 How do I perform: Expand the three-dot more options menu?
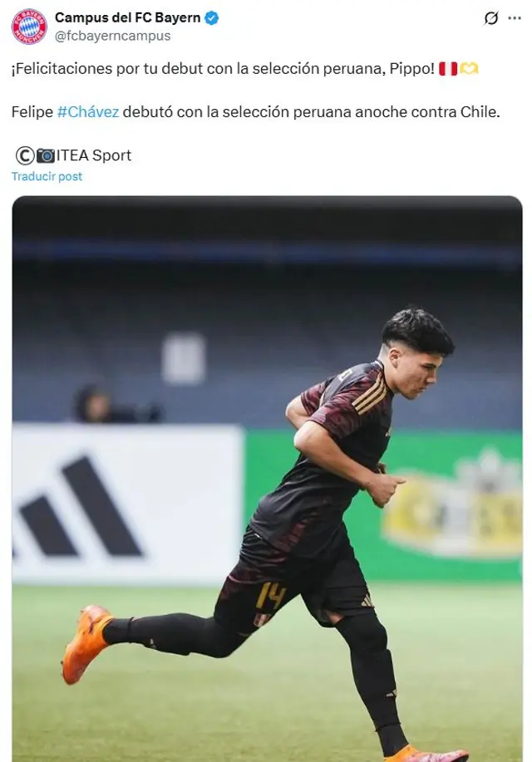point(515,18)
